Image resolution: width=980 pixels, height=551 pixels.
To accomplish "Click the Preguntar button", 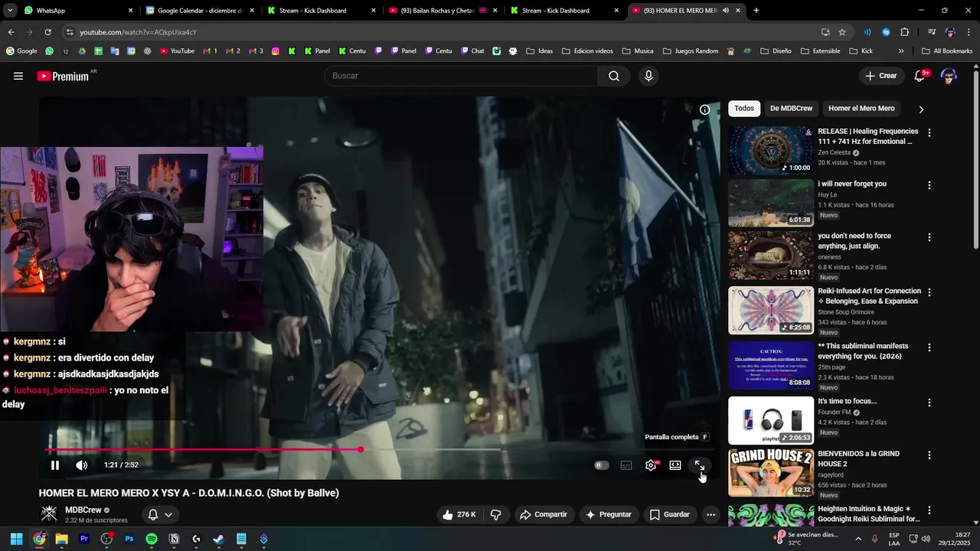I will coord(609,515).
